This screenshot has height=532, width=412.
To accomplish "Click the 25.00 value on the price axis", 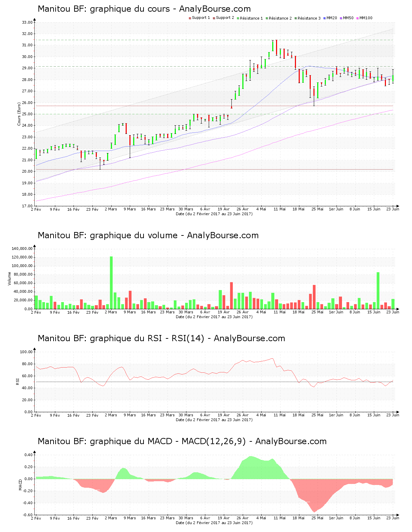I will tap(27, 114).
